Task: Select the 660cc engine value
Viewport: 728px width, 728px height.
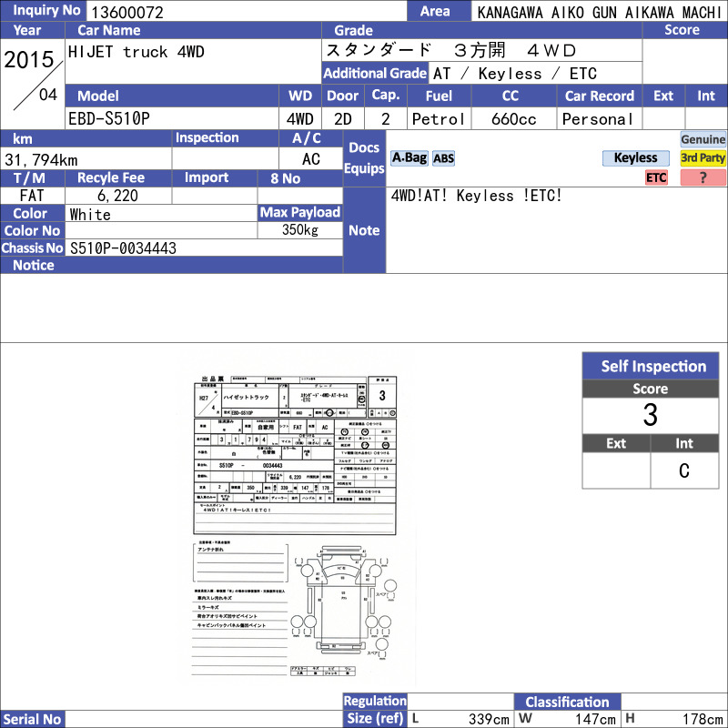Action: tap(513, 119)
